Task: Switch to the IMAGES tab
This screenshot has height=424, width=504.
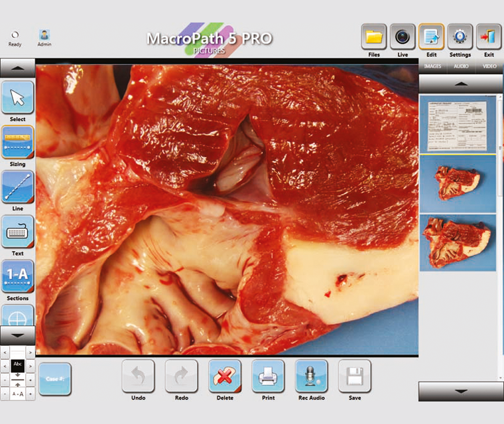Action: point(432,67)
